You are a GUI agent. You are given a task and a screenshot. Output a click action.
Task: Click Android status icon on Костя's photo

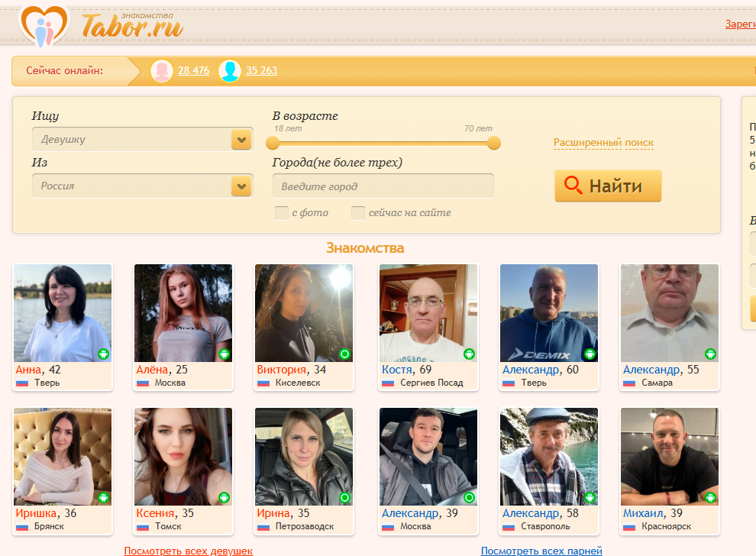(x=470, y=354)
